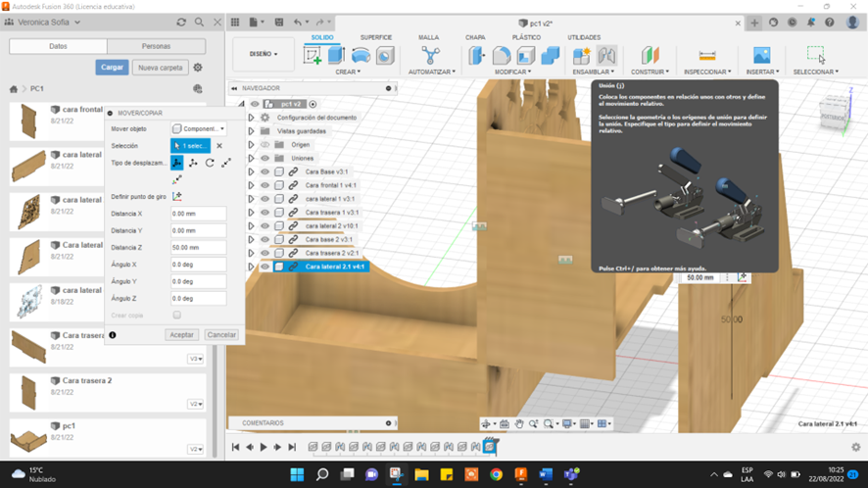This screenshot has height=488, width=868.
Task: Click the Cargar button
Action: 112,67
